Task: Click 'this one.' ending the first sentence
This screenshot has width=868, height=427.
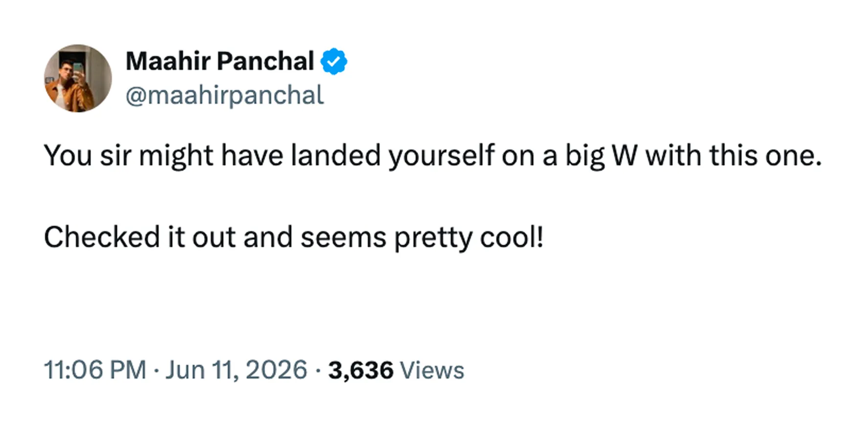Action: point(766,156)
